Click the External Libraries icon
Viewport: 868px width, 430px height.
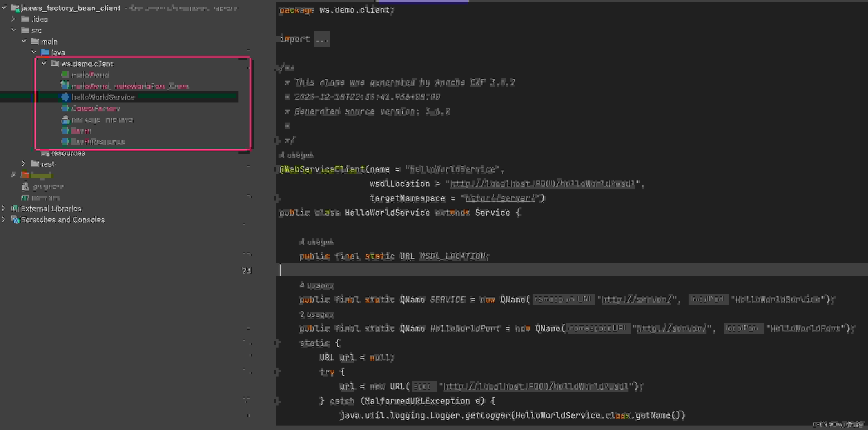pos(15,208)
